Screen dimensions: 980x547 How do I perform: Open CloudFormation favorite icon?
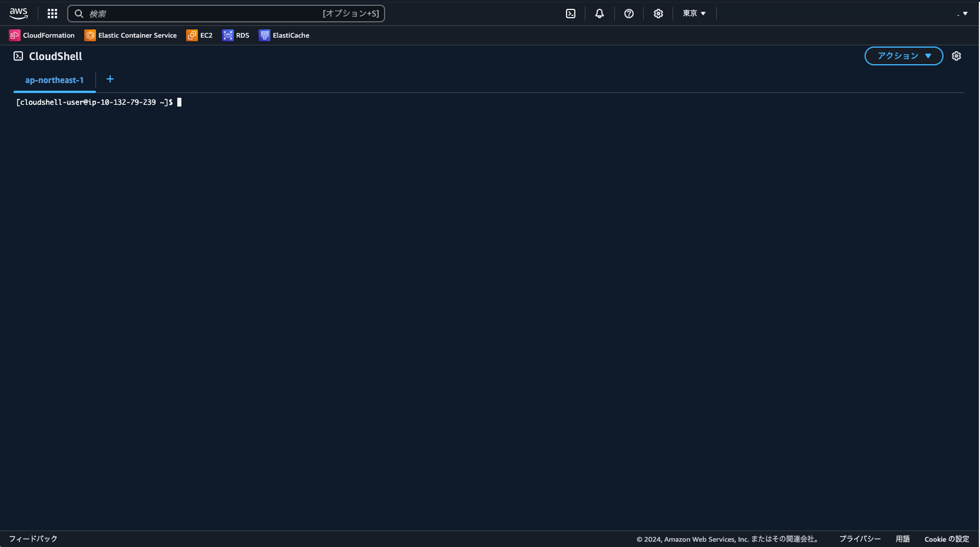tap(15, 35)
